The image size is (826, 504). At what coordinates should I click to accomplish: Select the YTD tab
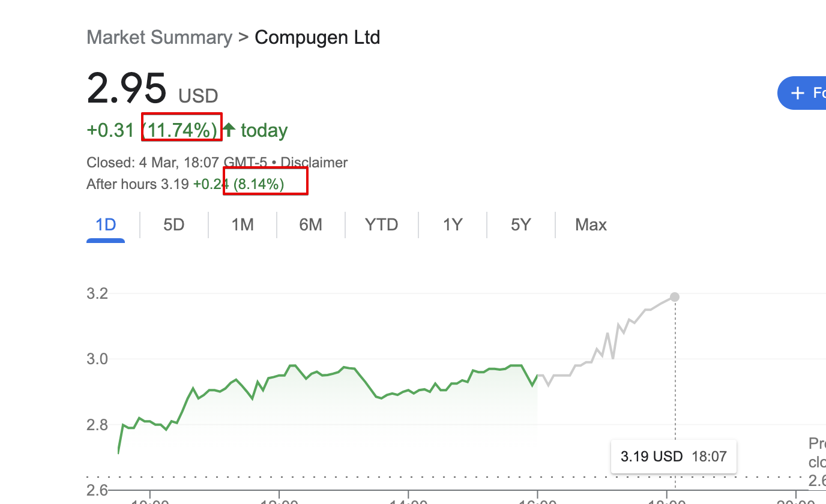382,225
